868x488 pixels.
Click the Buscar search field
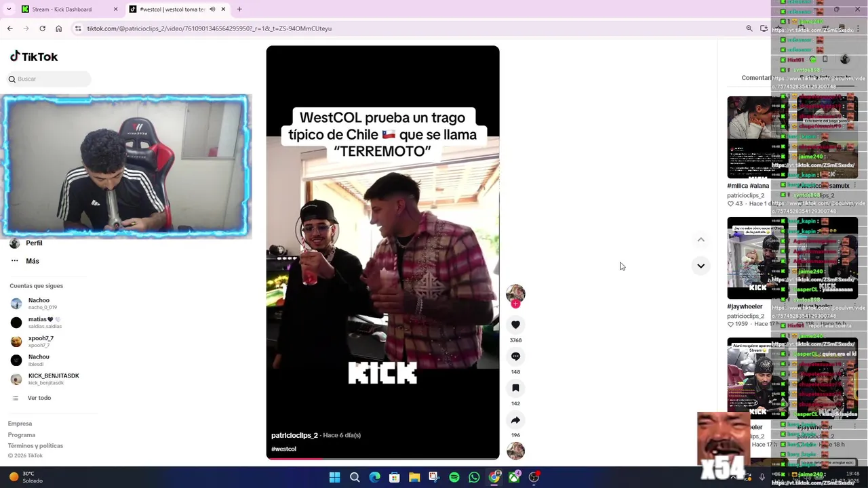tap(49, 79)
